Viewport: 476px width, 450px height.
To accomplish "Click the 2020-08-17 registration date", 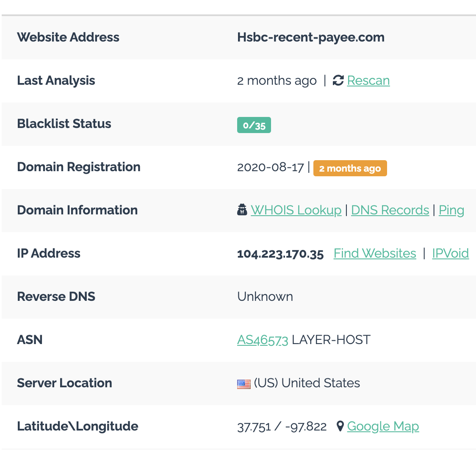I will click(270, 167).
